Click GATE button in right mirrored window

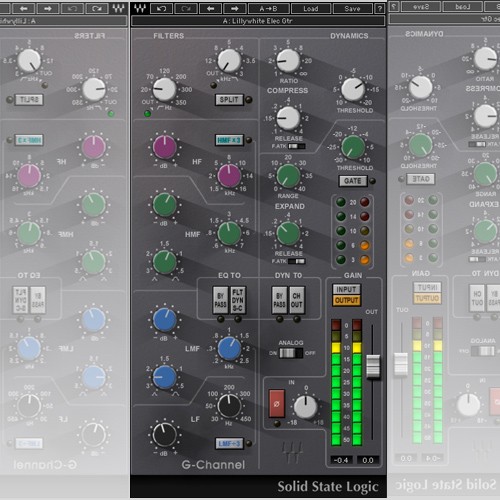421,179
